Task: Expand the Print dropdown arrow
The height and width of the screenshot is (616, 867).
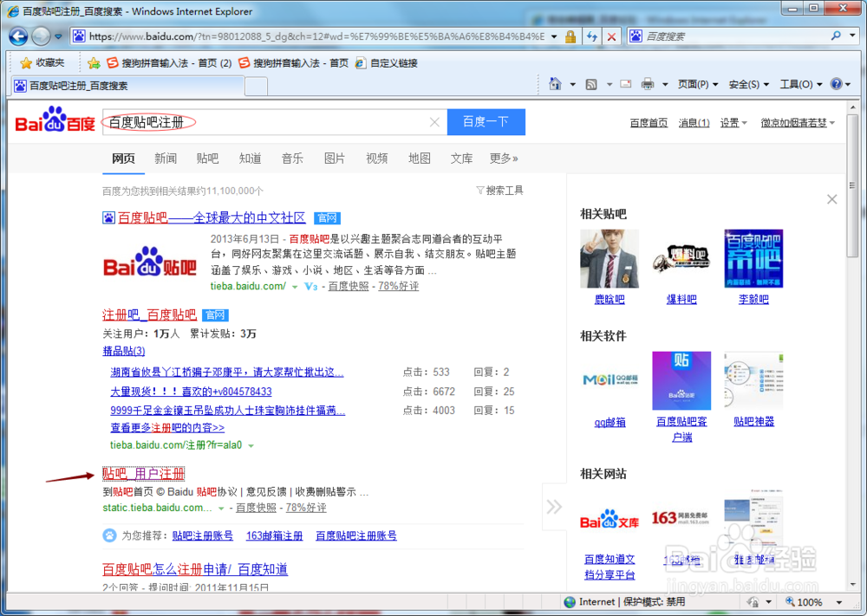Action: (665, 85)
